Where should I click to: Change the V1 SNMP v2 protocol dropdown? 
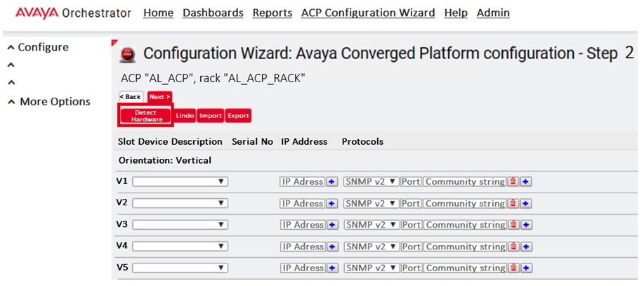372,181
